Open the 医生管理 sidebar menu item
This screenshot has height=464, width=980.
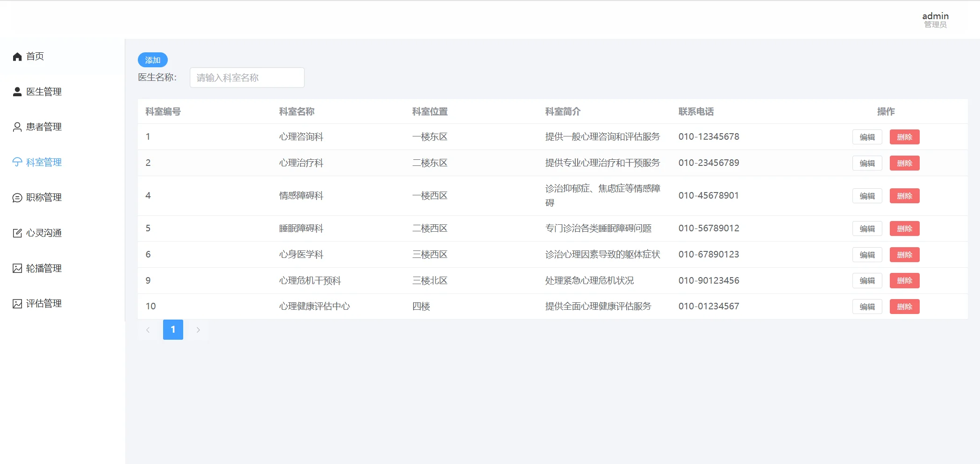click(44, 92)
